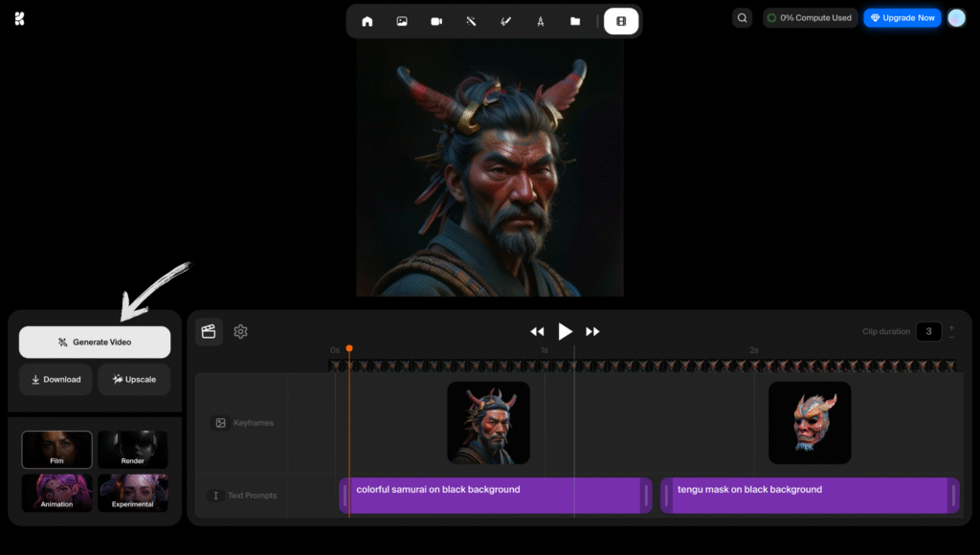This screenshot has height=555, width=980.
Task: Select the tengu mask text prompt clip
Action: pyautogui.click(x=809, y=495)
